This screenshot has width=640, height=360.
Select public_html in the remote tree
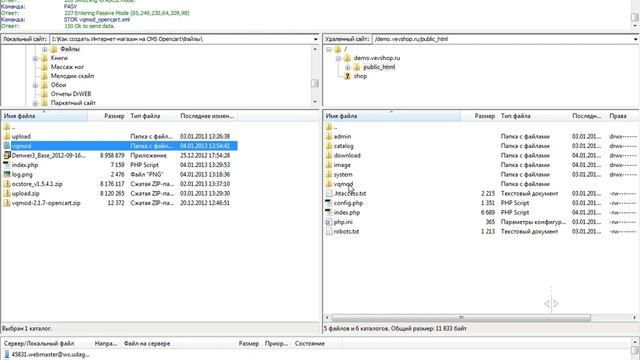click(x=379, y=67)
